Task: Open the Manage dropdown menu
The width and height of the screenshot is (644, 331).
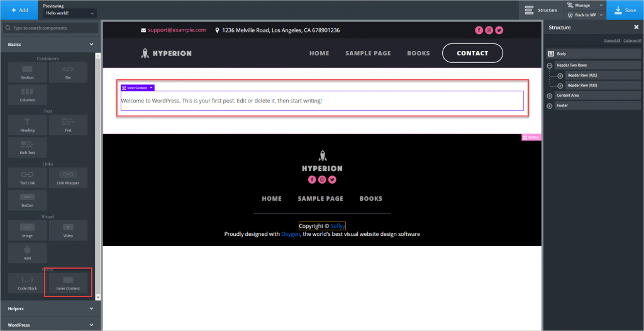Action: point(585,5)
